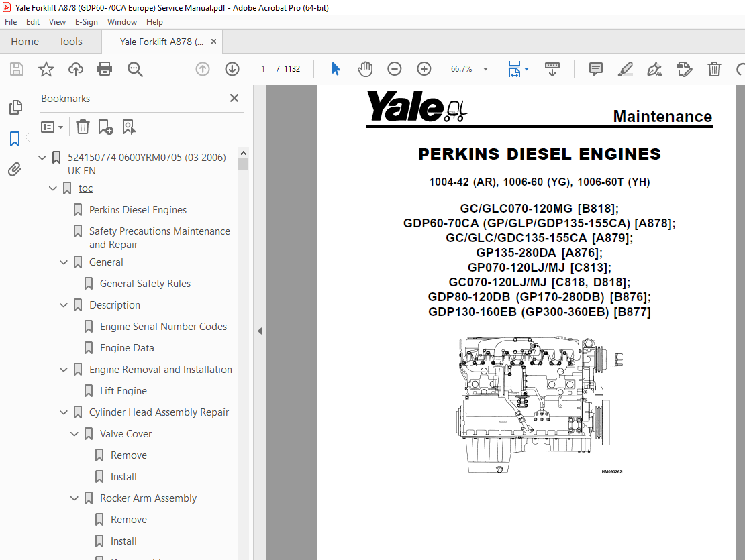
Task: Open the sign document pen tool
Action: click(x=654, y=69)
